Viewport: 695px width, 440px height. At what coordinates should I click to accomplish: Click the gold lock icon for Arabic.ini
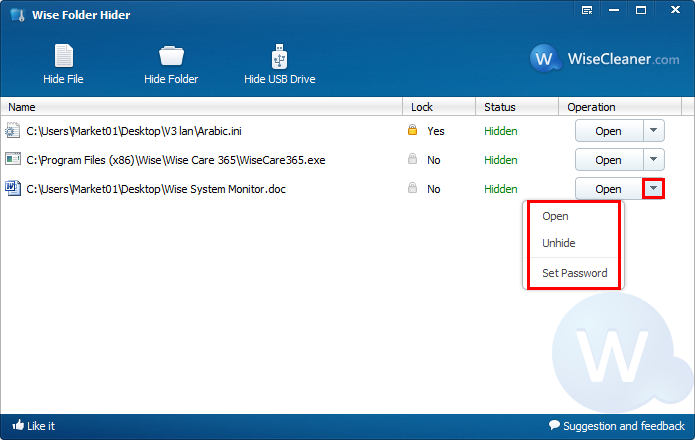click(412, 130)
